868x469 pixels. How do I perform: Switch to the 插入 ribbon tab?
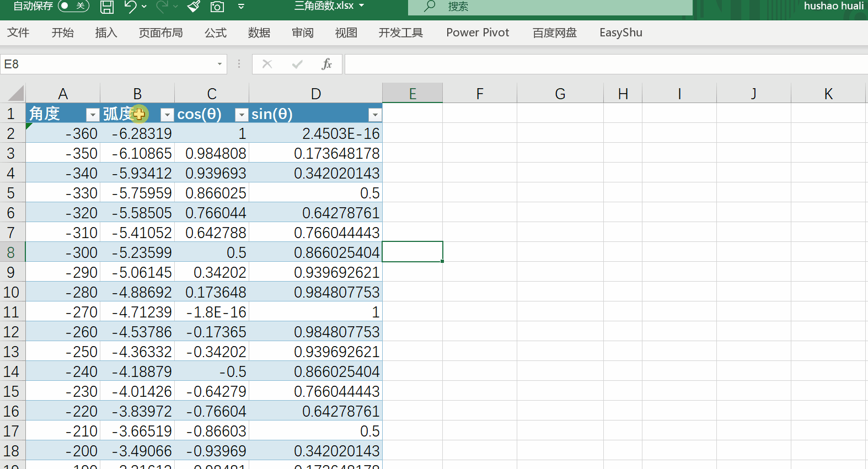click(106, 33)
